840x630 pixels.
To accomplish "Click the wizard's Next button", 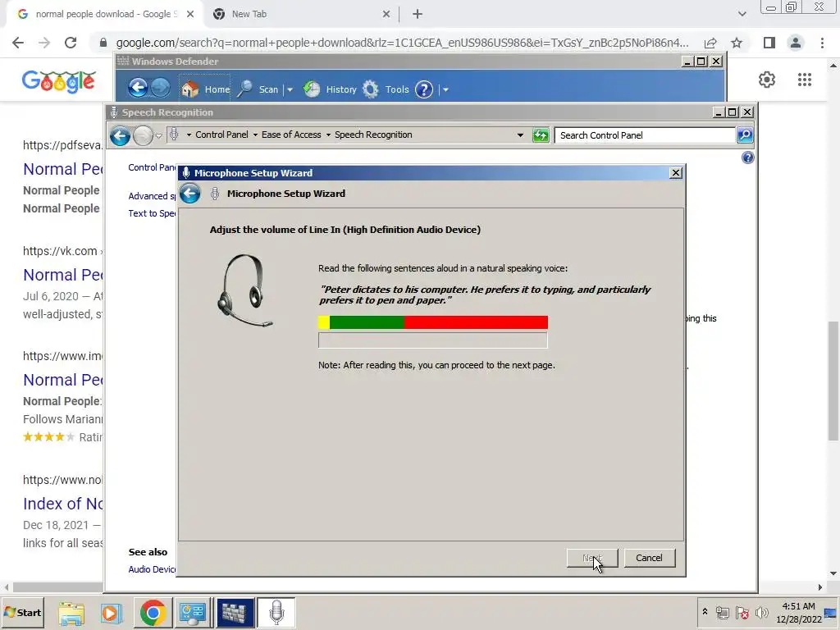I will [x=592, y=558].
